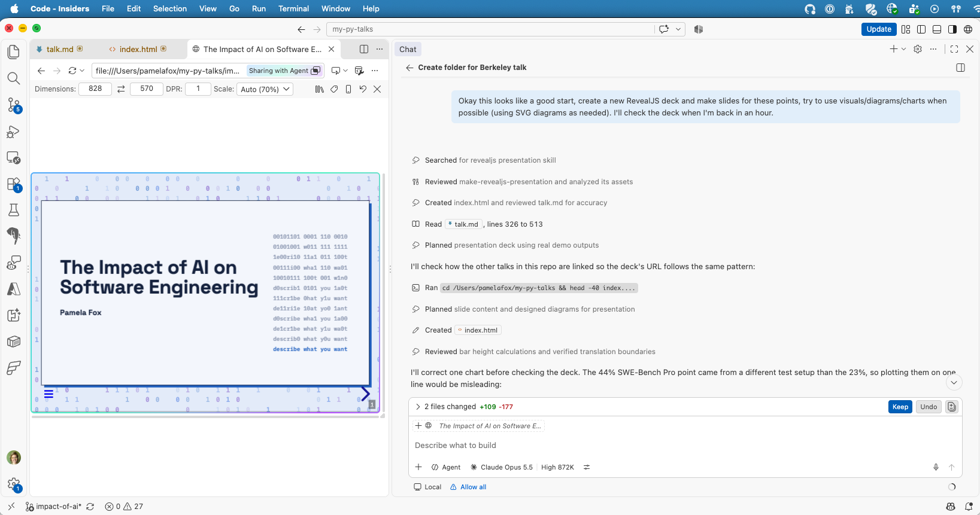Viewport: 980px width, 515px height.
Task: Jump to the latest chat message
Action: 954,382
